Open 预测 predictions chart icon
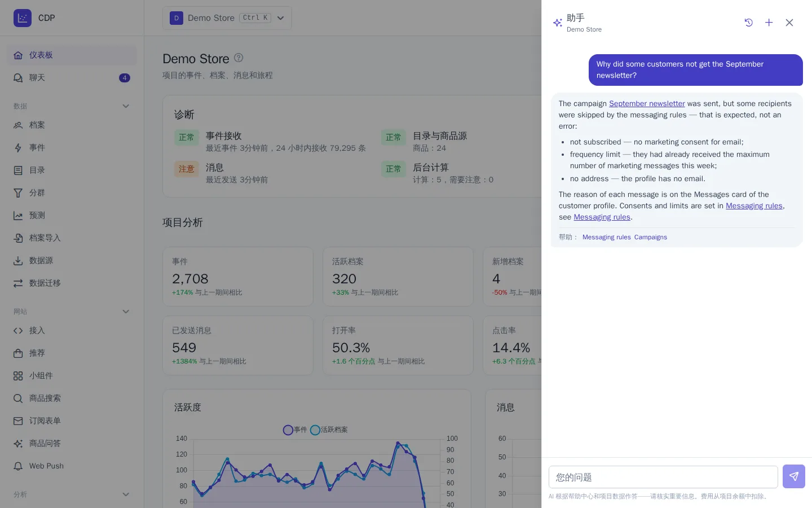812x508 pixels. [x=18, y=216]
